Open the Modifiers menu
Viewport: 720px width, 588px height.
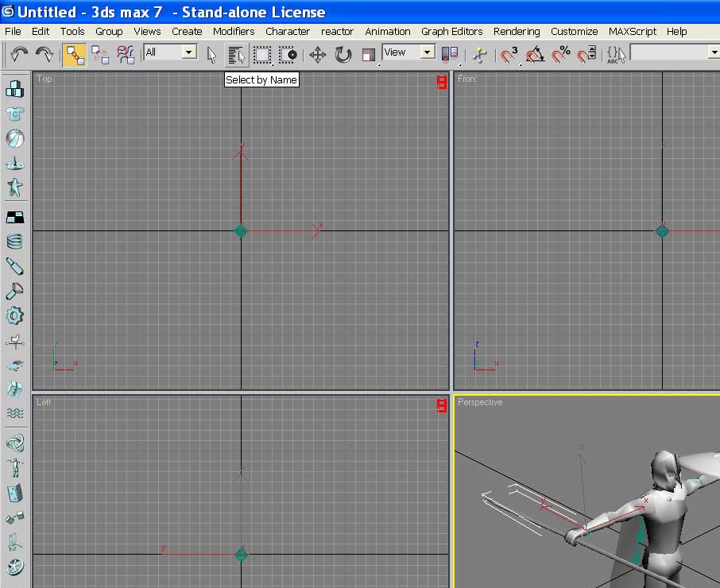[x=234, y=31]
